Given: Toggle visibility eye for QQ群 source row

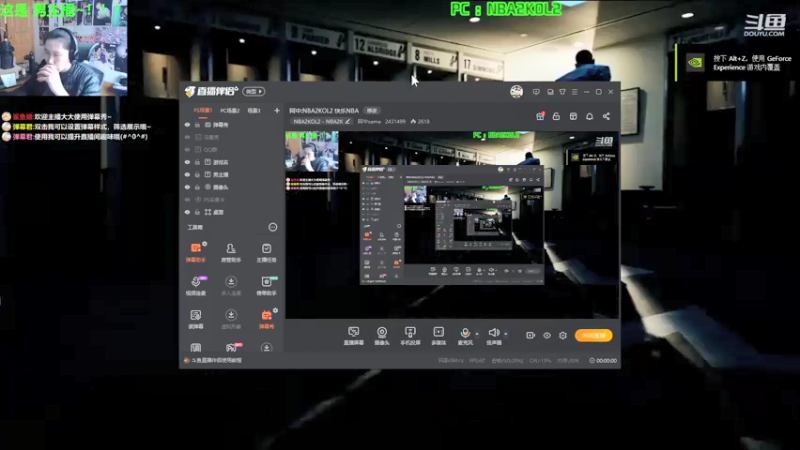Looking at the screenshot, I should 187,150.
